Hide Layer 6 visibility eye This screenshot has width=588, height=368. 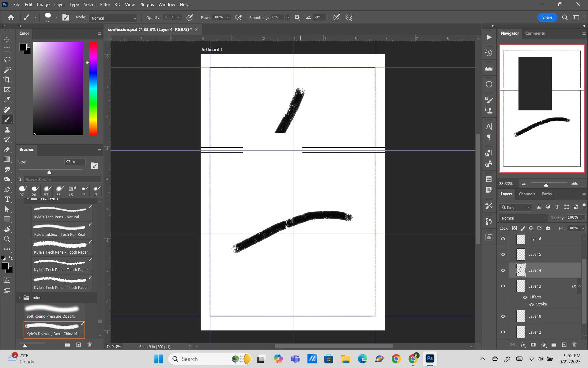click(503, 239)
